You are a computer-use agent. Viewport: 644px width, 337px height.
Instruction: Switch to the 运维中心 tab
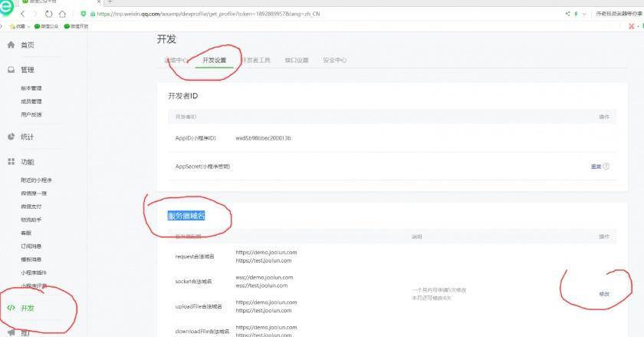(x=176, y=61)
